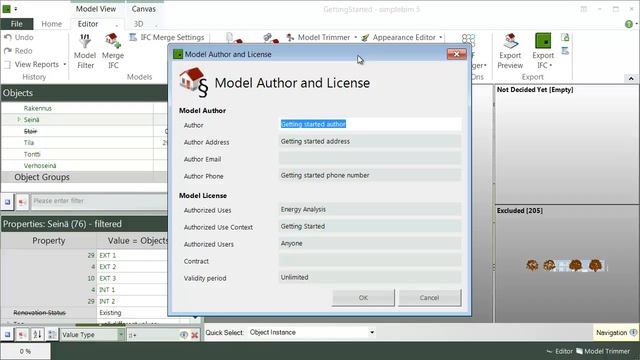Toggle the View Reports checkbox
Viewport: 640px width, 360px height.
pyautogui.click(x=7, y=64)
